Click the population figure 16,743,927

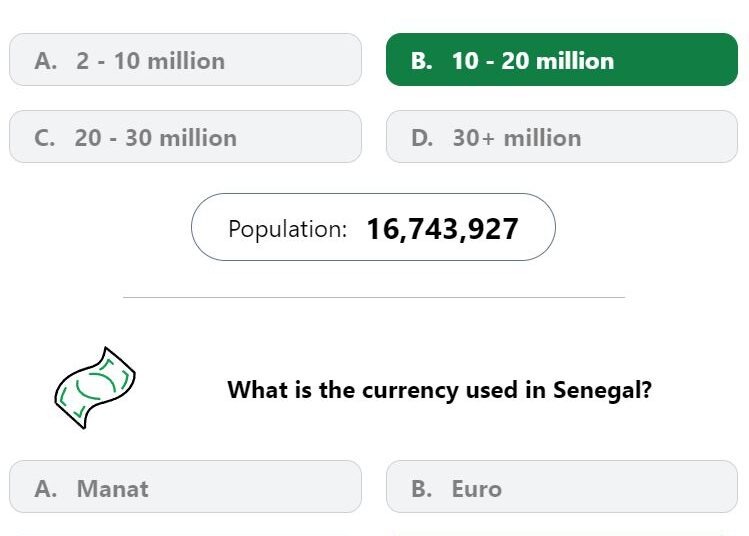pos(442,229)
